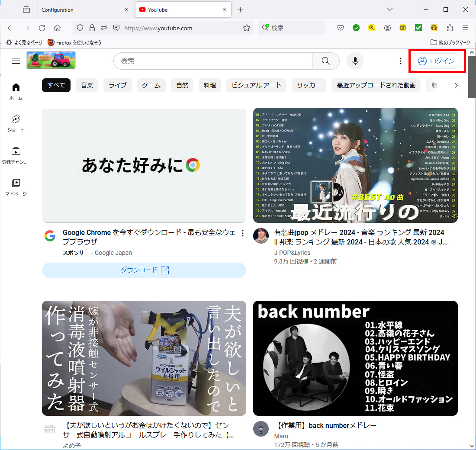Open the 他のブックマーク folder
This screenshot has height=450, width=476.
450,42
